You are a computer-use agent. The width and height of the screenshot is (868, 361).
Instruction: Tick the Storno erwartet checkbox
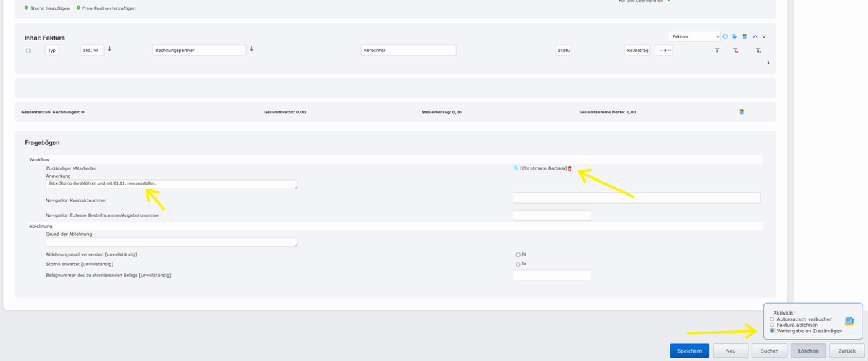518,264
